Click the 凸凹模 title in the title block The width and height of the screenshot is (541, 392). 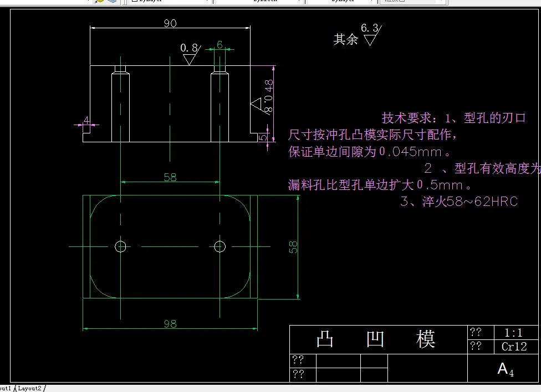coord(377,339)
